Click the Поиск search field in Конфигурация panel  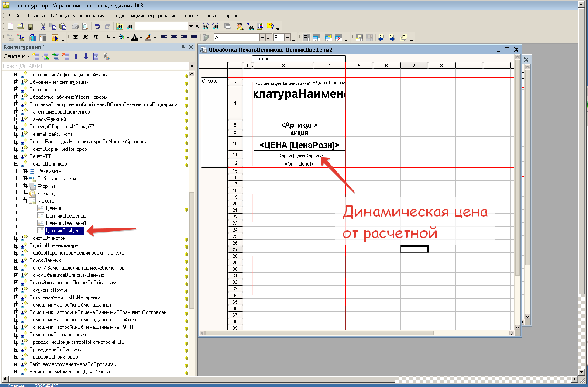tap(95, 66)
